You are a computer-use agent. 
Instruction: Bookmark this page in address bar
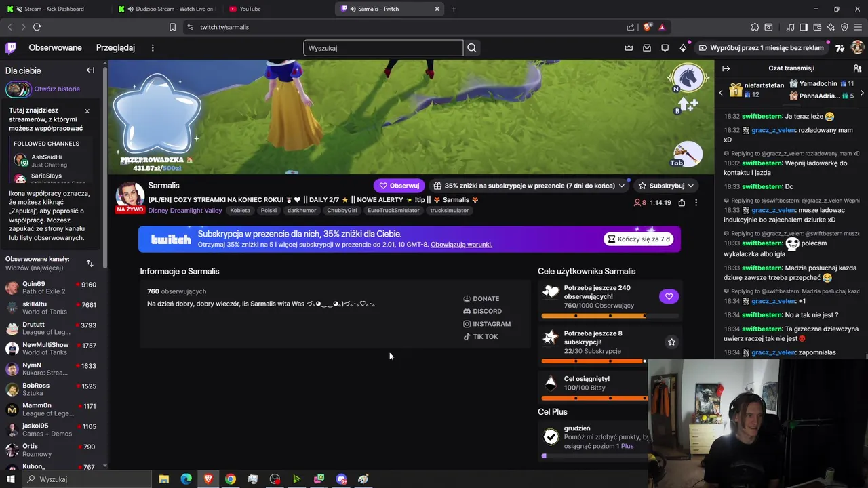tap(172, 27)
